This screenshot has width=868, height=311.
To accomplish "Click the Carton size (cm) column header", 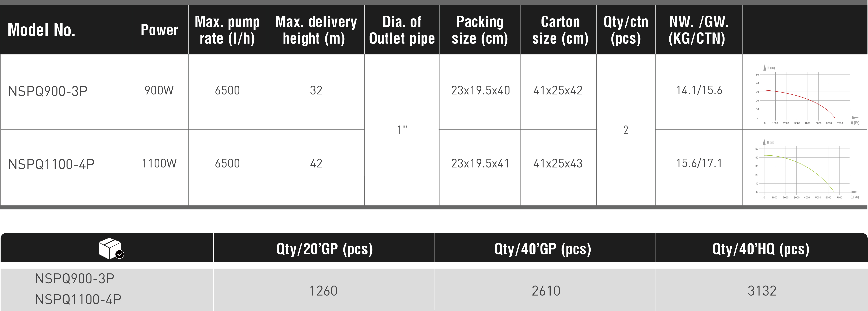I will 560,30.
